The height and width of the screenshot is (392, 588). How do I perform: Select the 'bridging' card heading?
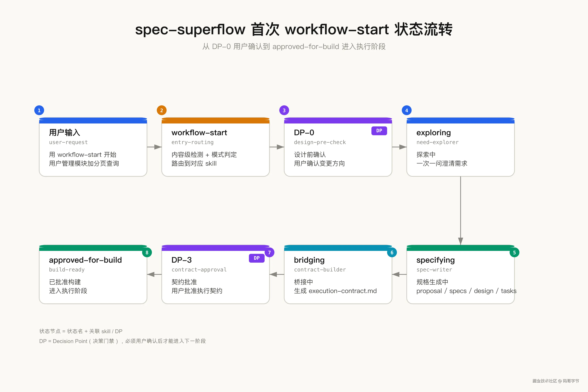click(x=309, y=260)
